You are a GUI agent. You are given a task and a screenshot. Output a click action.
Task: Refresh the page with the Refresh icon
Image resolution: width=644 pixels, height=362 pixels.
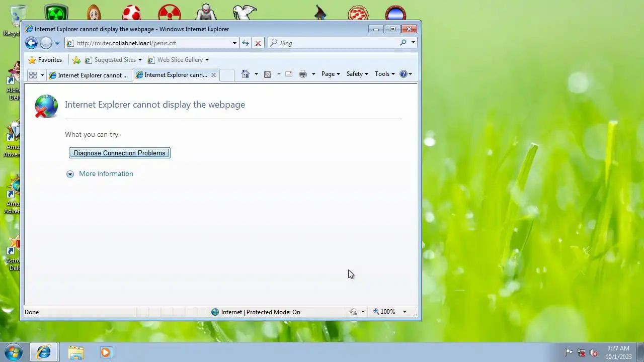click(x=245, y=43)
